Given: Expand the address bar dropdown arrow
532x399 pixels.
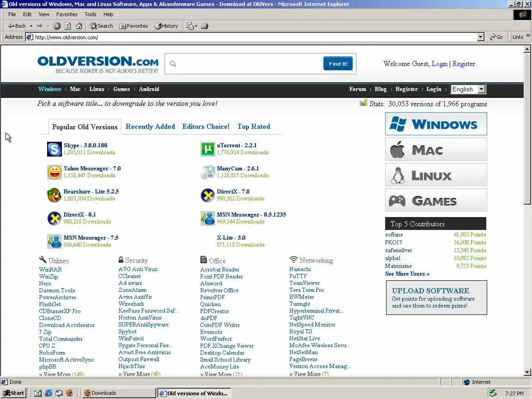Looking at the screenshot, I should click(480, 37).
